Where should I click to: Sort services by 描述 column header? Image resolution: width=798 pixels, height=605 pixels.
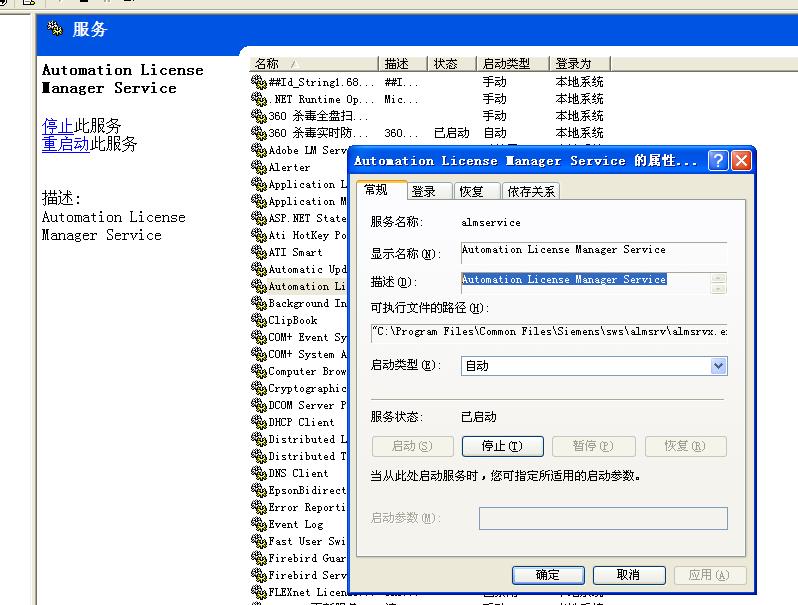click(x=403, y=64)
